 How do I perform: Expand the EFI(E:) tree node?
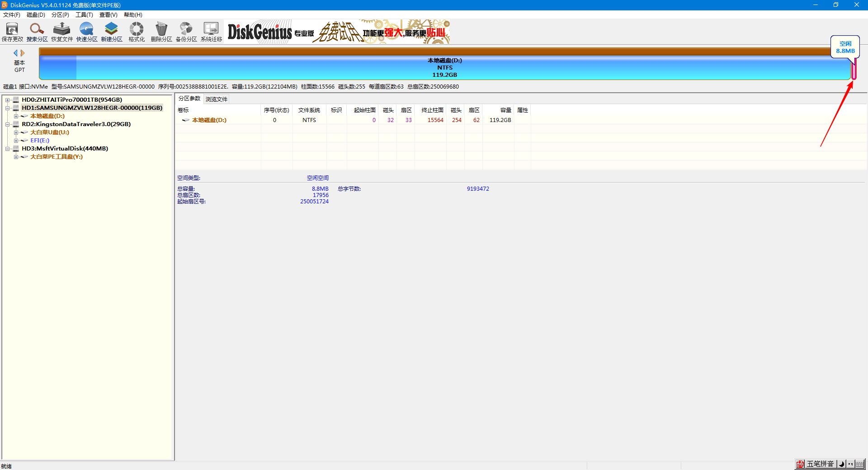(x=16, y=141)
